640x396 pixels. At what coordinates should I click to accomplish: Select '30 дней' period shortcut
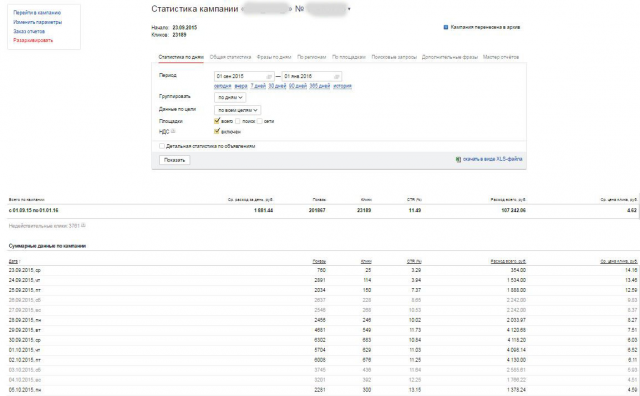coord(277,86)
